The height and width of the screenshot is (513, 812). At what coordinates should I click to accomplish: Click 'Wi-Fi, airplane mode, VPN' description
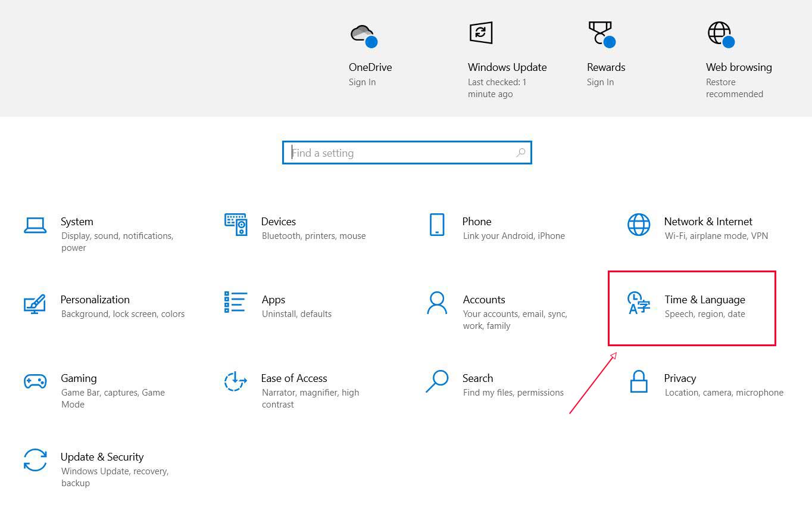[x=716, y=236]
